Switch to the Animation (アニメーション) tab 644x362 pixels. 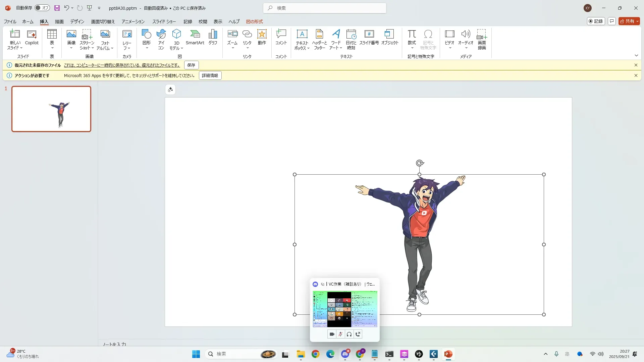pos(133,21)
